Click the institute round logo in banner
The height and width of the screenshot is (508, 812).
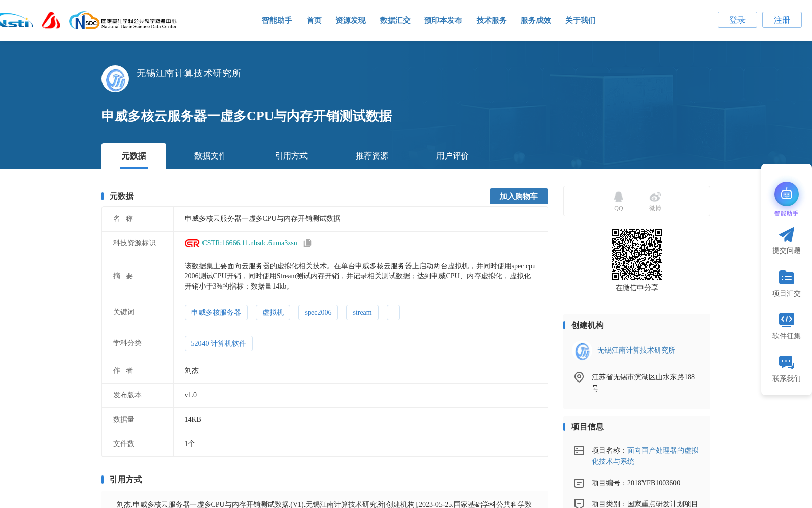(x=115, y=79)
